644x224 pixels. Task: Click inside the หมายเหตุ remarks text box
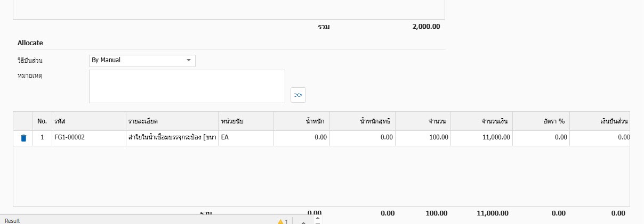[187, 86]
